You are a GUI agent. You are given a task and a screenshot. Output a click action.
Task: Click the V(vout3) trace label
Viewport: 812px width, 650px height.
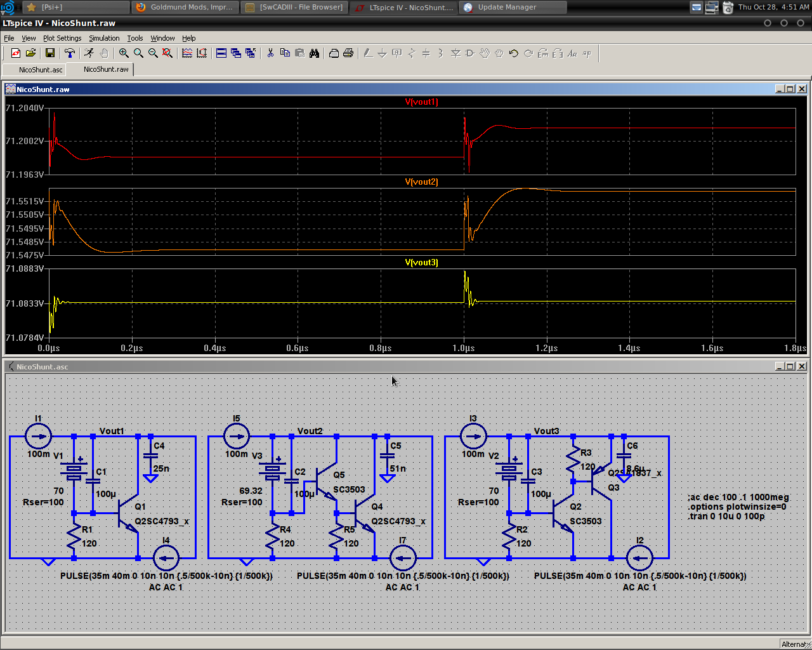pyautogui.click(x=421, y=263)
